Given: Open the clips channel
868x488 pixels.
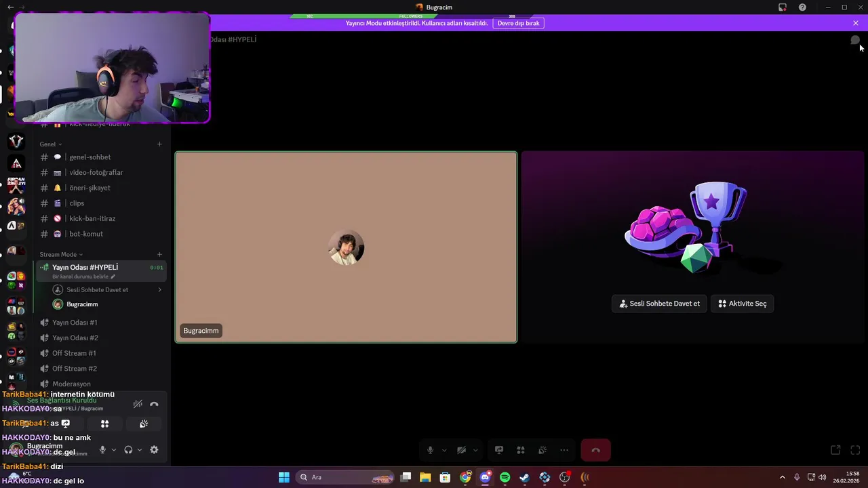Looking at the screenshot, I should pyautogui.click(x=101, y=203).
